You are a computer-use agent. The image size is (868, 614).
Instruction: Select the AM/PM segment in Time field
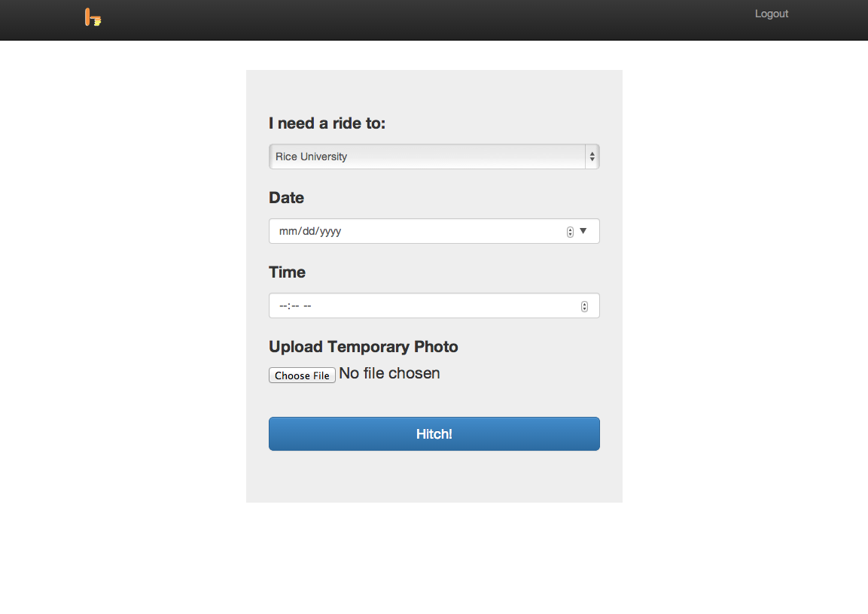click(308, 306)
